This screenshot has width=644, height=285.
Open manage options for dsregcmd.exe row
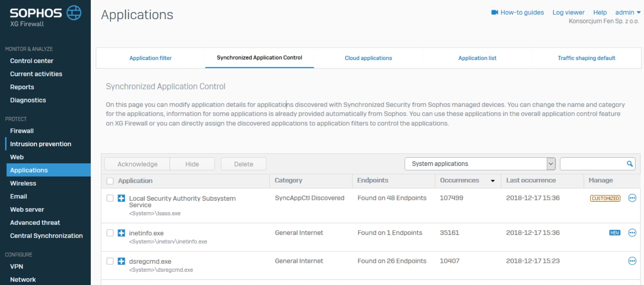[x=632, y=261]
